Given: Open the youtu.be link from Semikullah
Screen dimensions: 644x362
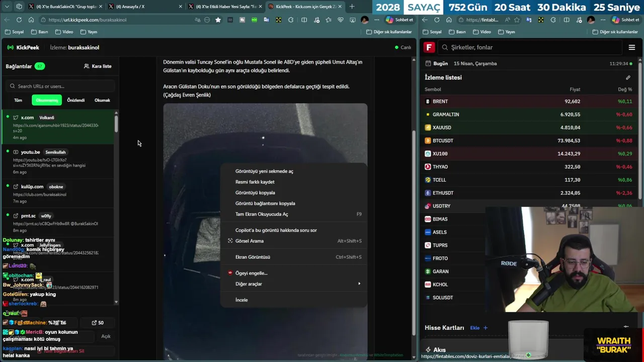Looking at the screenshot, I should point(57,162).
